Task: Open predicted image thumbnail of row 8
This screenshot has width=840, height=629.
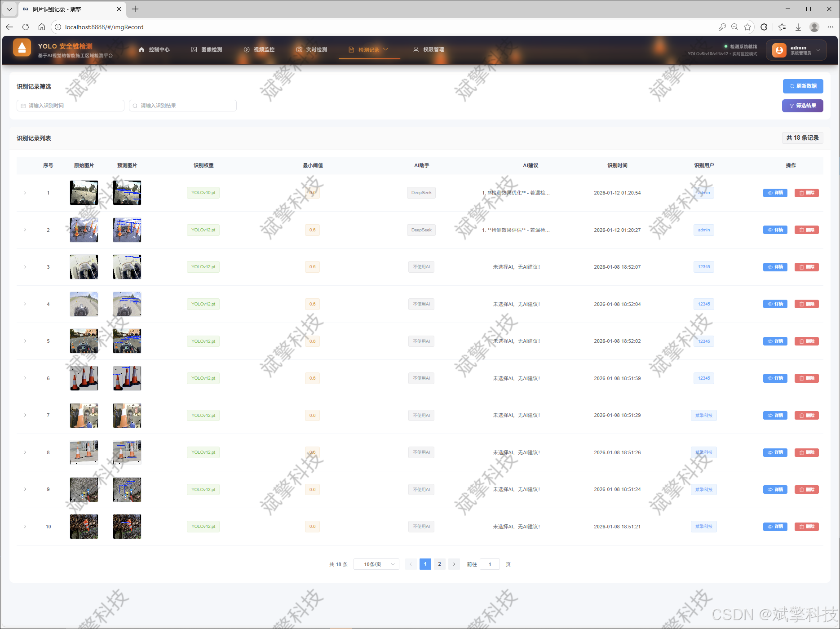Action: pos(127,452)
